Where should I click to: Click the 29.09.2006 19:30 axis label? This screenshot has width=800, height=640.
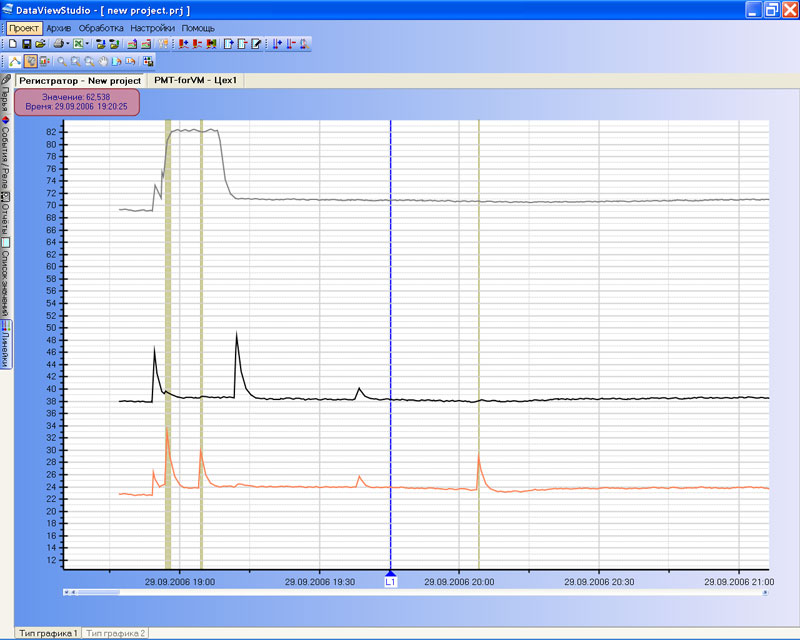(320, 582)
